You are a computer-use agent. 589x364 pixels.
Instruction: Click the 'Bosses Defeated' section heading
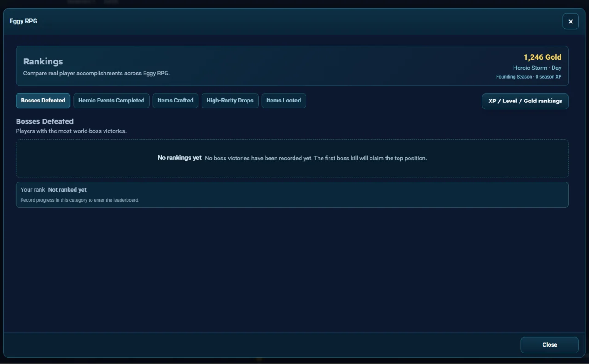pos(45,121)
